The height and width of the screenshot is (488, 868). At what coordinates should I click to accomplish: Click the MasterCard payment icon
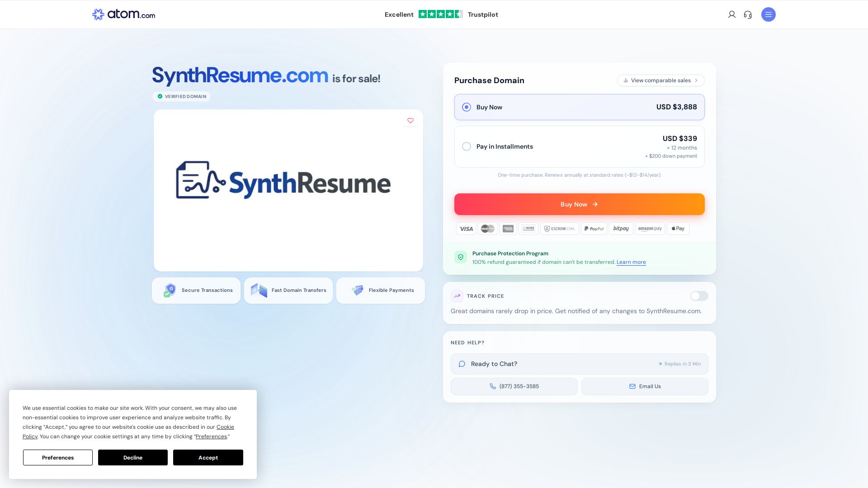point(488,229)
